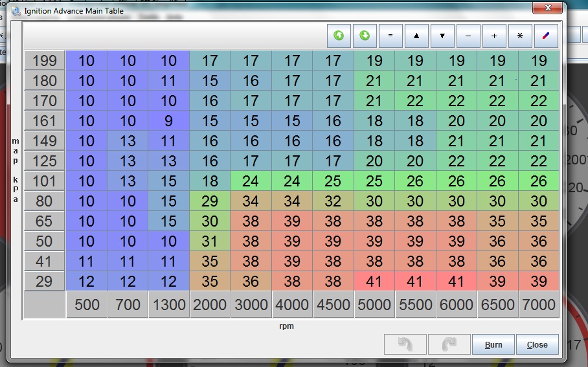Select the 6500 rpm bin header
The height and width of the screenshot is (367, 588).
point(497,304)
